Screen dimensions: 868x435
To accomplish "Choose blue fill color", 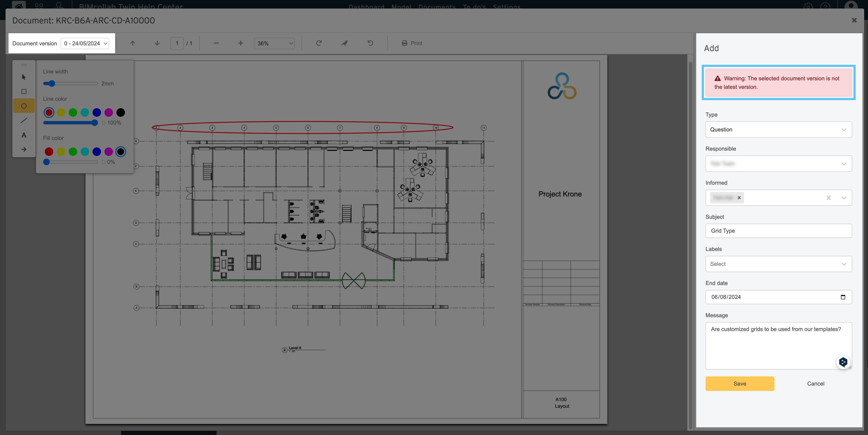I will click(x=97, y=152).
